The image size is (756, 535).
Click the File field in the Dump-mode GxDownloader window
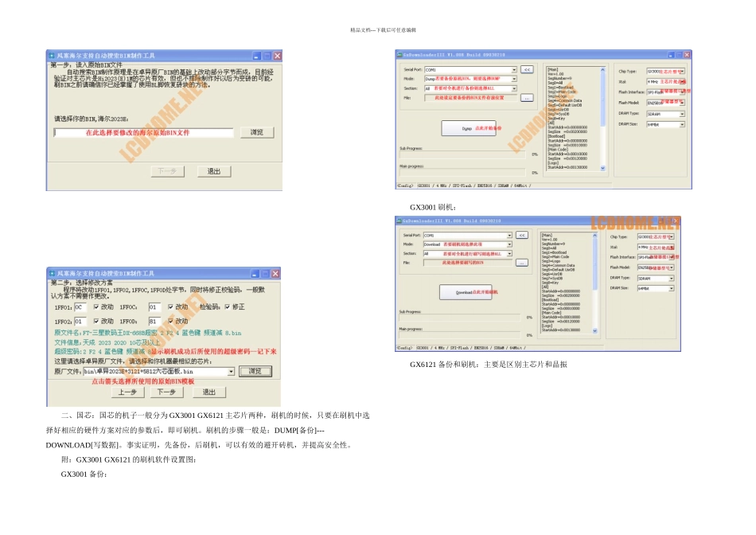[x=470, y=98]
